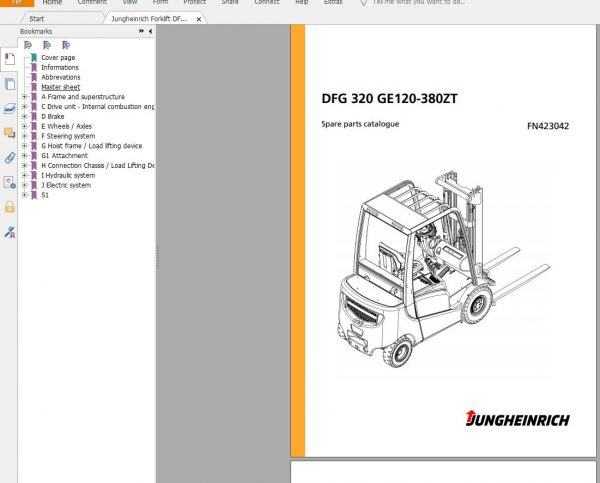Click the second bookmark toolbar icon

tap(47, 45)
